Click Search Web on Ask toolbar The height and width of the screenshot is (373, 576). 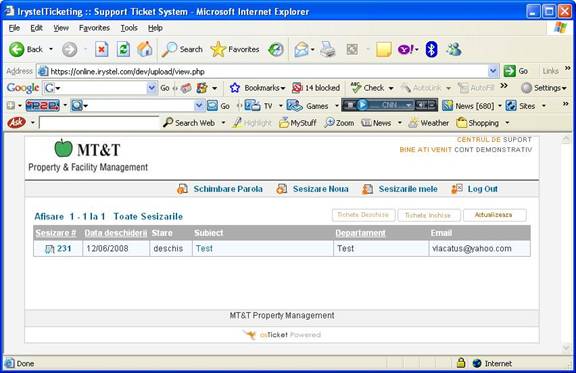(189, 123)
